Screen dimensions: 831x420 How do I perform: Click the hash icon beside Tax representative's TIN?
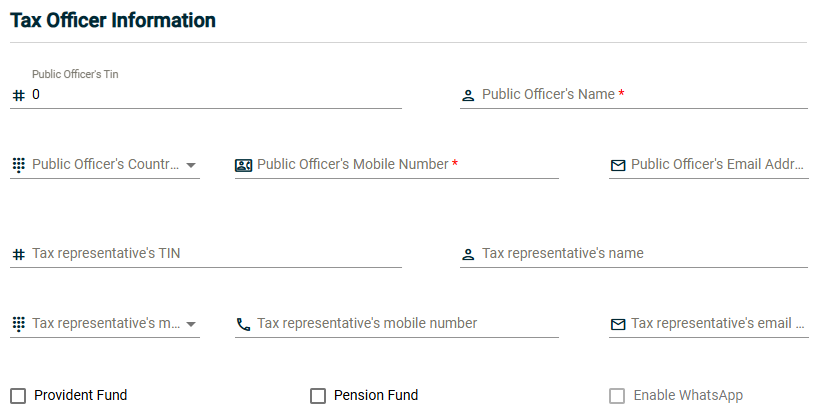(x=18, y=254)
